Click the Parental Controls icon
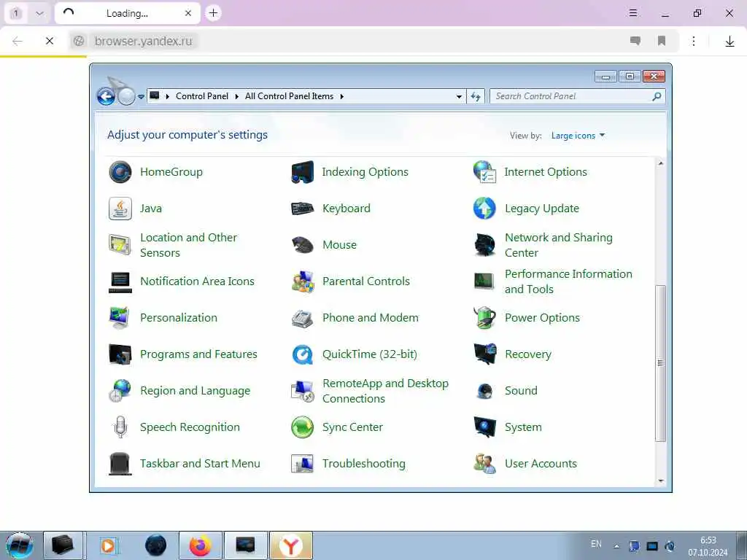 tap(303, 281)
